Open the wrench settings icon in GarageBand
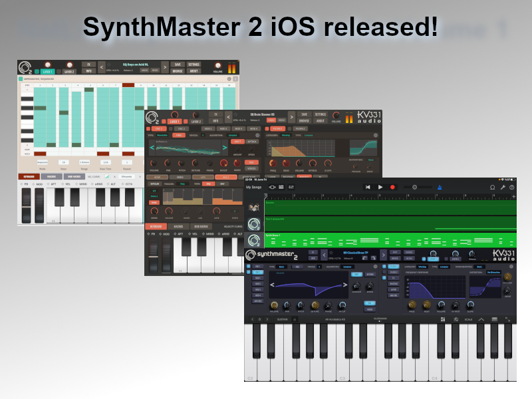 coord(503,187)
